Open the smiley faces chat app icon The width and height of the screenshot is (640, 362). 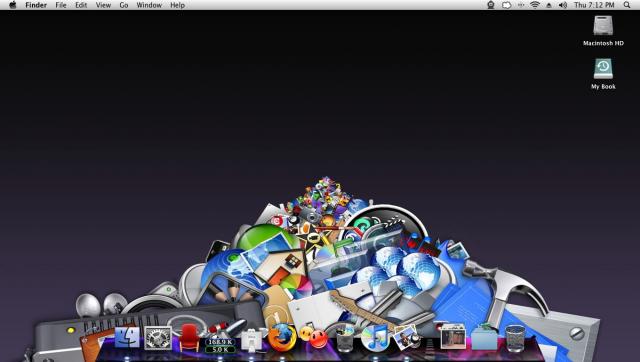(313, 336)
